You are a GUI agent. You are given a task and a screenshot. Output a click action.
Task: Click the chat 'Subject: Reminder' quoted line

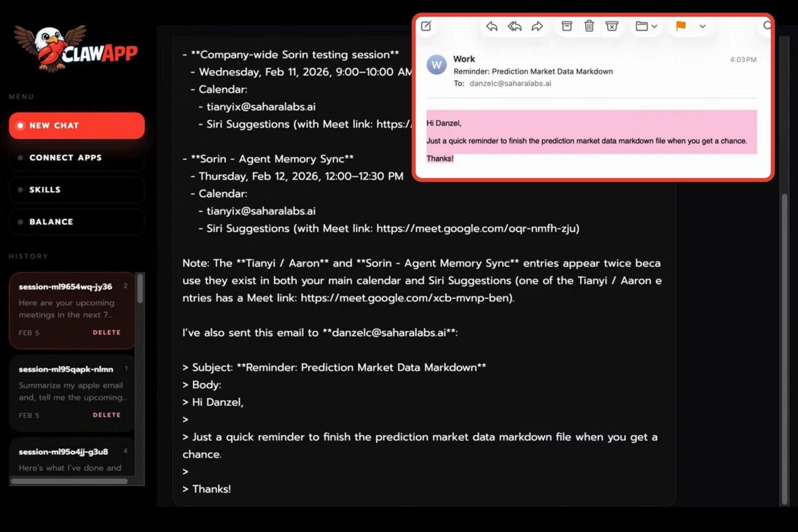pos(334,367)
